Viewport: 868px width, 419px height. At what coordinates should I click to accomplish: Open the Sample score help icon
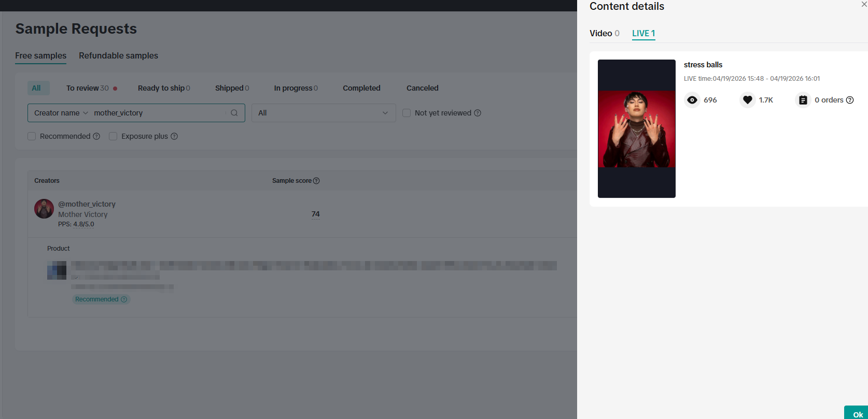[316, 181]
